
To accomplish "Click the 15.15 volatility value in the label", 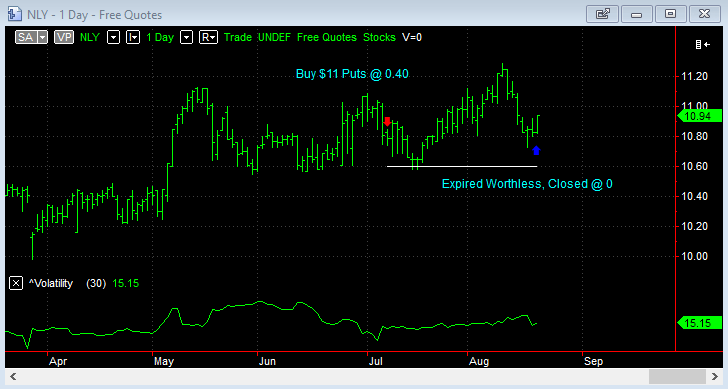I will [x=126, y=283].
